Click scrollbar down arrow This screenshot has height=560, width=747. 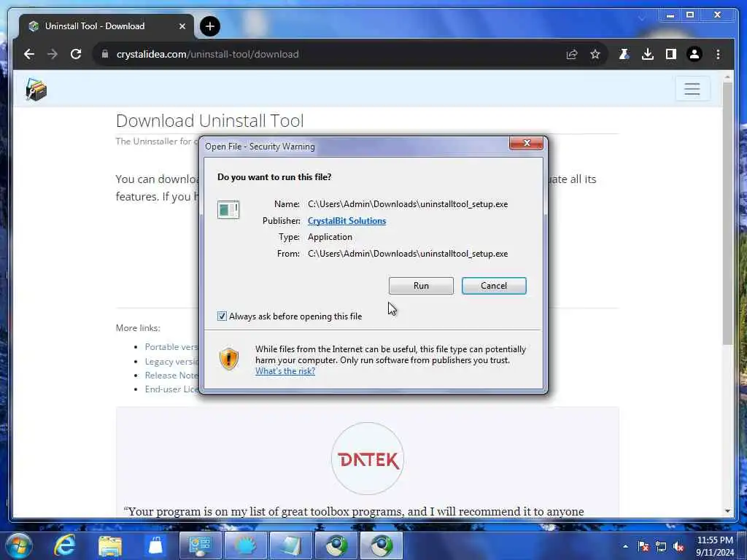point(727,511)
